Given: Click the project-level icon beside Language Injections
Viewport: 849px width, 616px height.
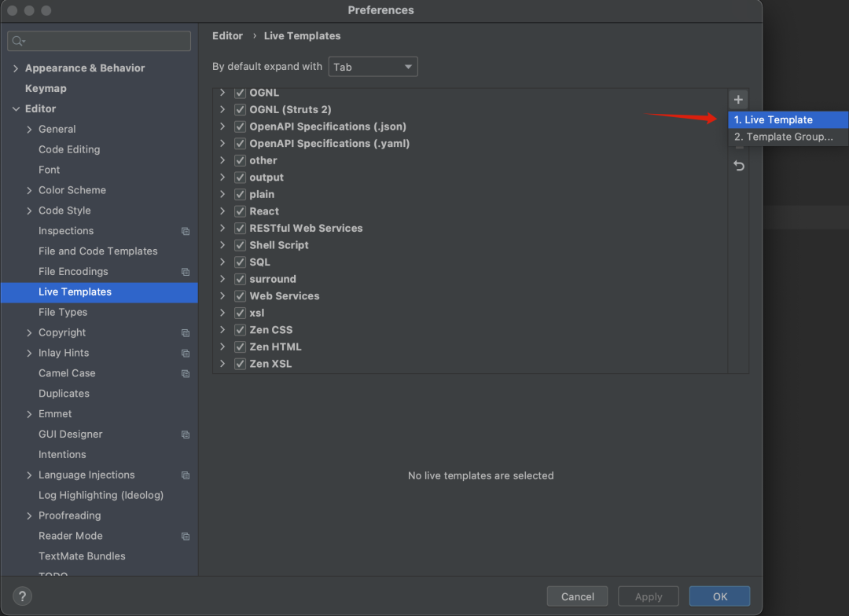Looking at the screenshot, I should 186,475.
